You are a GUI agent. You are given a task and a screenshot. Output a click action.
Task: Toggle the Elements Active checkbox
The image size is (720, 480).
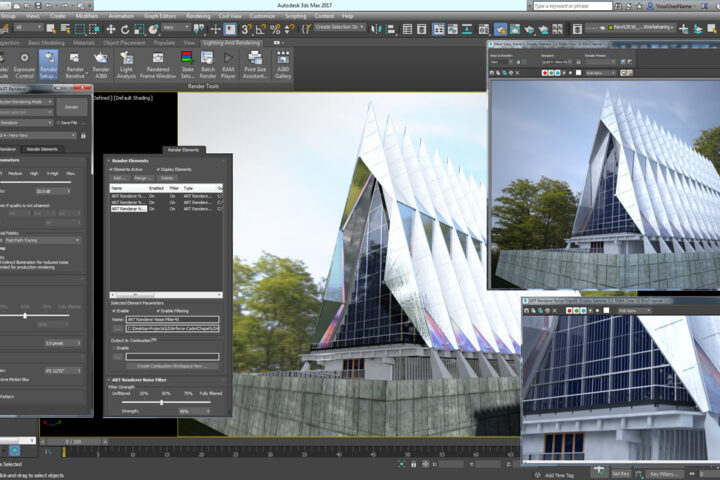[x=112, y=169]
